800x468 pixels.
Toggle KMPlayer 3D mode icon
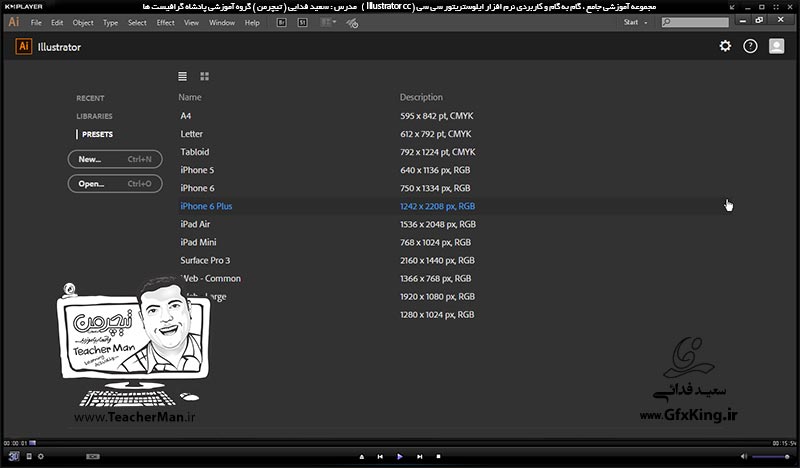[x=14, y=456]
